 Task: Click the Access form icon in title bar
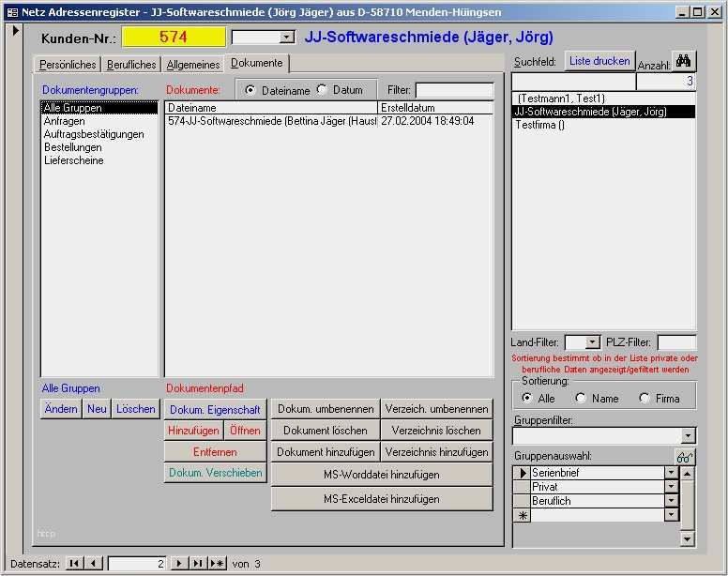click(12, 12)
